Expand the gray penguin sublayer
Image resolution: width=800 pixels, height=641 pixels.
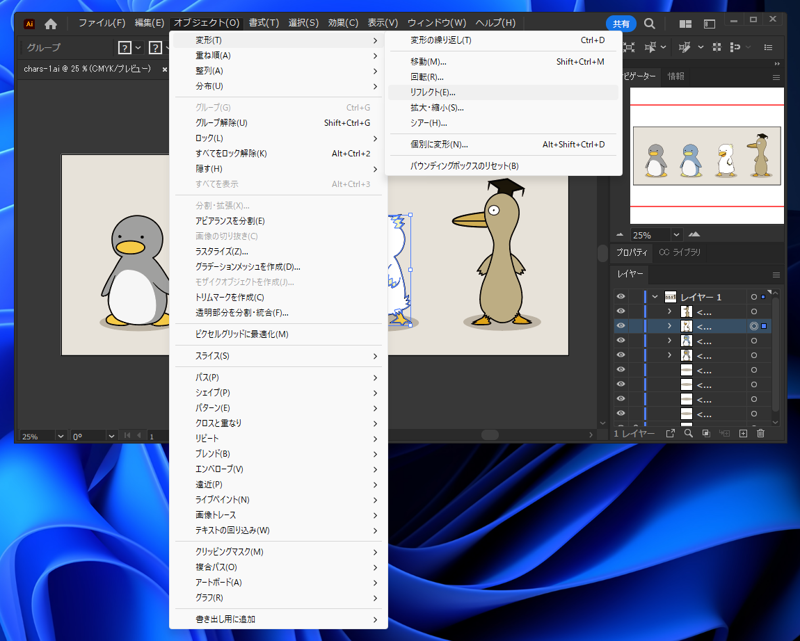click(669, 355)
